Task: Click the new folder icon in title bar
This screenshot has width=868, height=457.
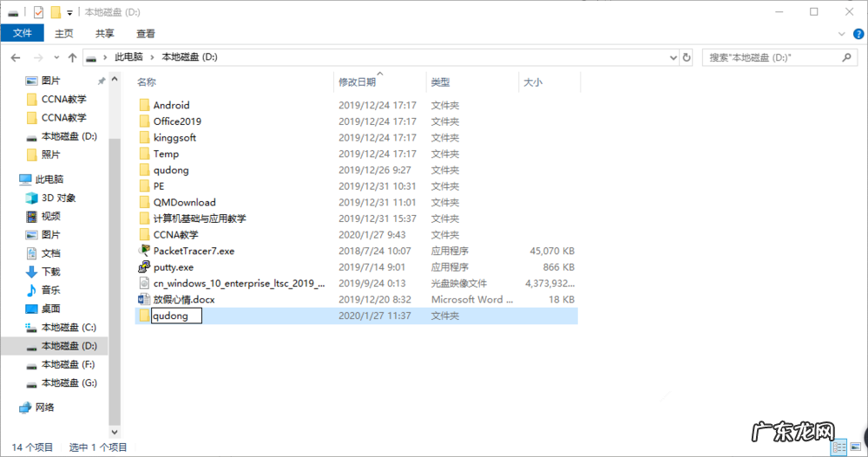Action: tap(56, 11)
